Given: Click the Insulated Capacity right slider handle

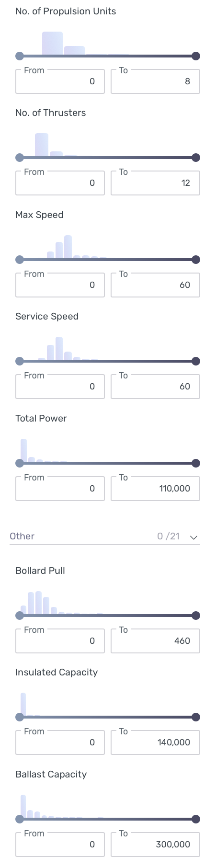Looking at the screenshot, I should click(x=195, y=717).
